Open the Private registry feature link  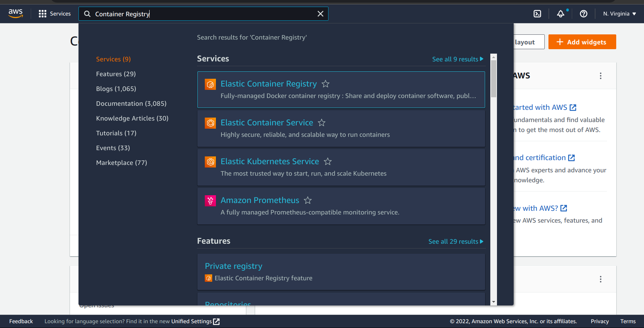pos(233,266)
